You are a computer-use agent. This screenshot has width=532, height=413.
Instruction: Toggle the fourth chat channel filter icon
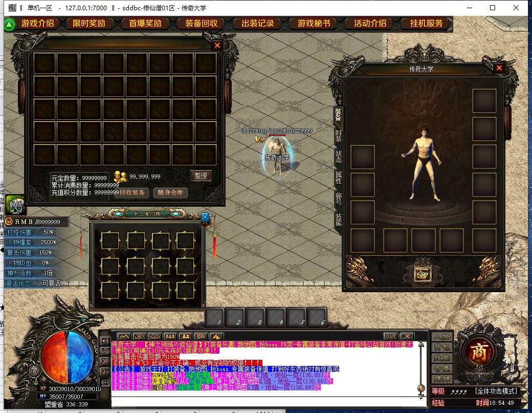(105, 372)
